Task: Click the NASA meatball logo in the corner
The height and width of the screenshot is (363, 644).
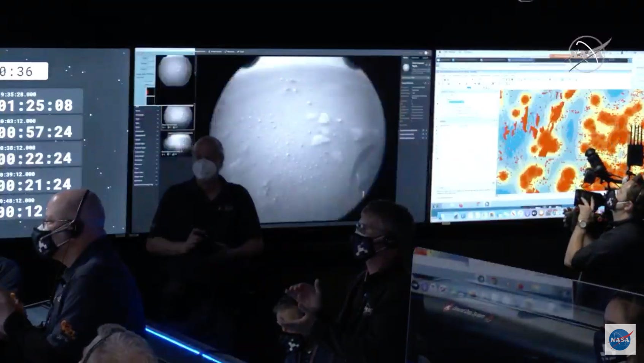Action: 620,339
